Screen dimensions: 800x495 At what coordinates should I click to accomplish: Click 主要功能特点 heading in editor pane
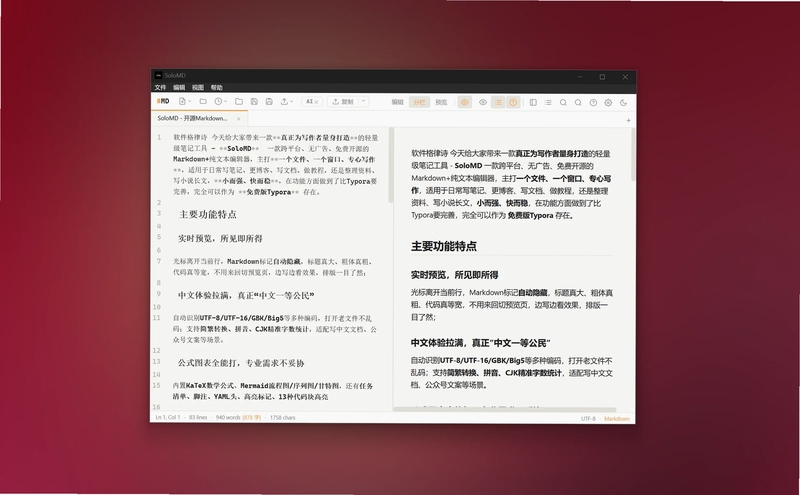(x=208, y=214)
